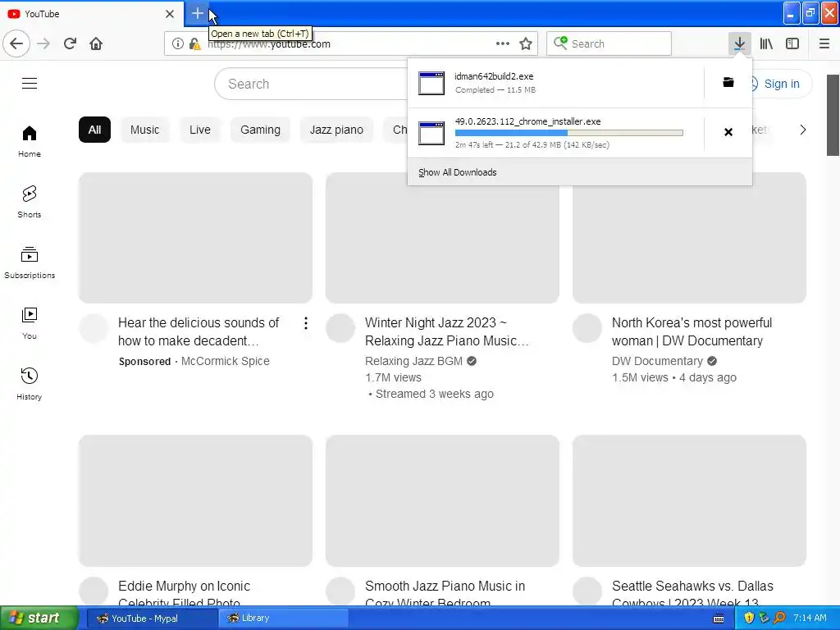The image size is (840, 630).
Task: Click DW Documentary channel avatar
Action: click(x=587, y=328)
